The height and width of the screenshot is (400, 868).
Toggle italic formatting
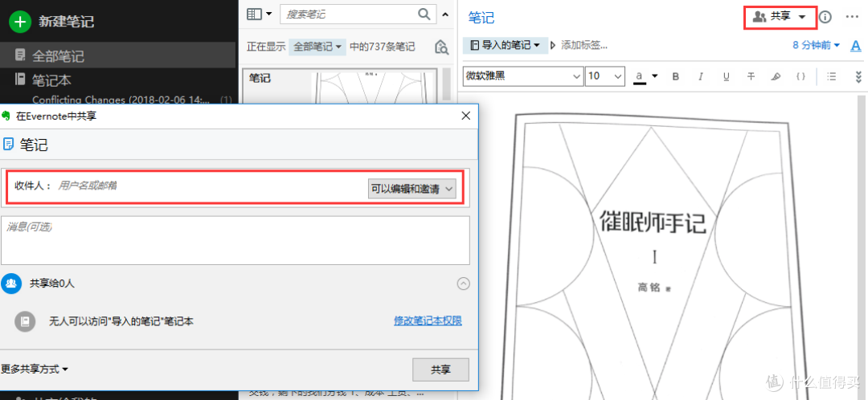coord(701,77)
